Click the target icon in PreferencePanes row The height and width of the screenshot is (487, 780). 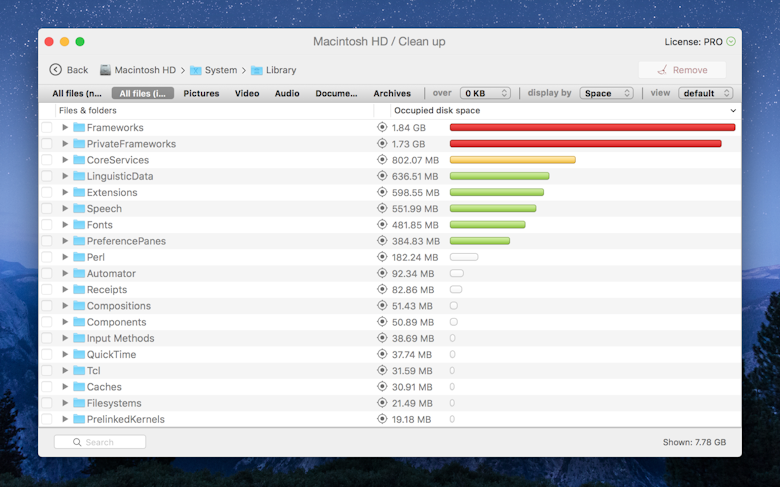click(382, 241)
